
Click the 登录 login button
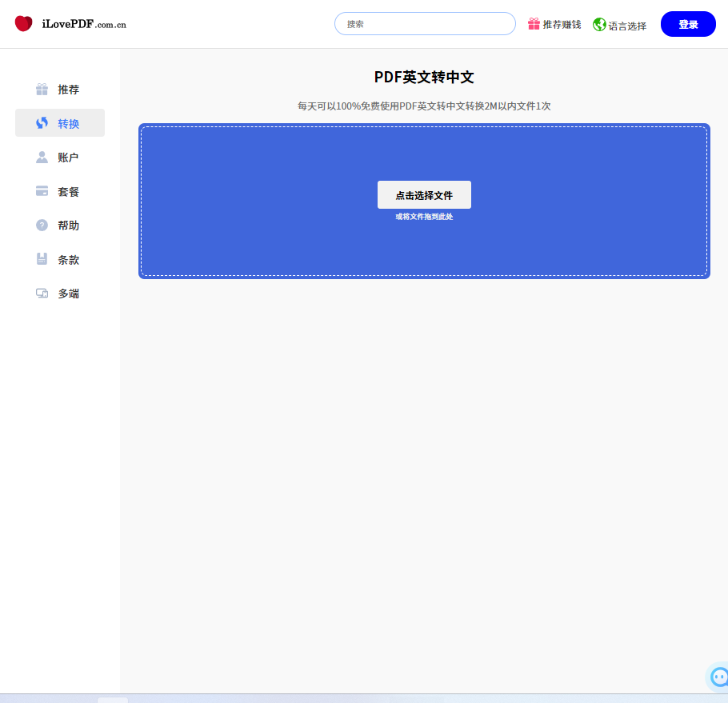(x=688, y=24)
